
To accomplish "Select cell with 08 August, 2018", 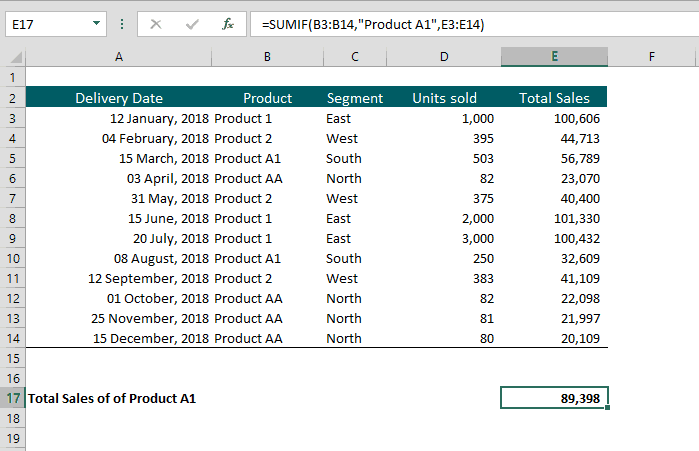I will click(119, 258).
